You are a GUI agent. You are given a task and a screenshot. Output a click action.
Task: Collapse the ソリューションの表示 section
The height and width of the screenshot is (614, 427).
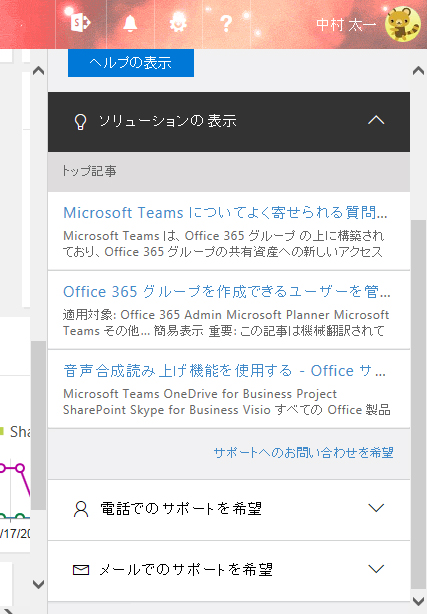(376, 120)
